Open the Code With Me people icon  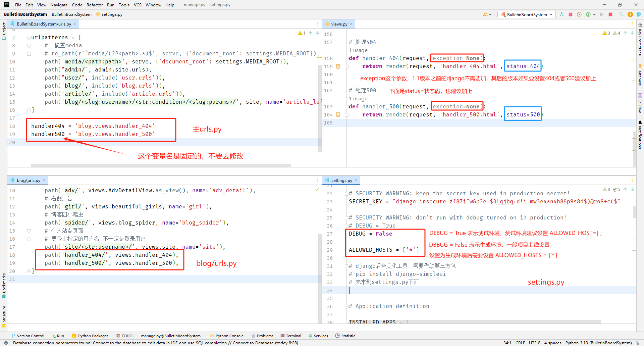click(485, 14)
